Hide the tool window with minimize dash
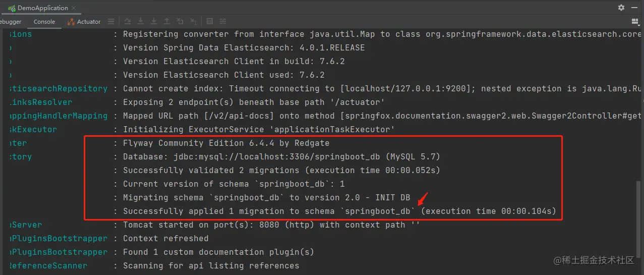644x275 pixels. 634,8
